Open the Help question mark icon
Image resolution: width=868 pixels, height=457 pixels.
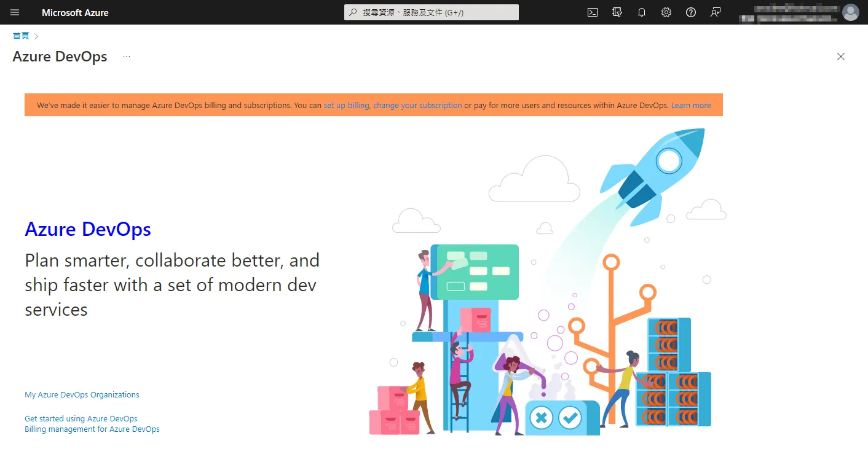point(690,12)
